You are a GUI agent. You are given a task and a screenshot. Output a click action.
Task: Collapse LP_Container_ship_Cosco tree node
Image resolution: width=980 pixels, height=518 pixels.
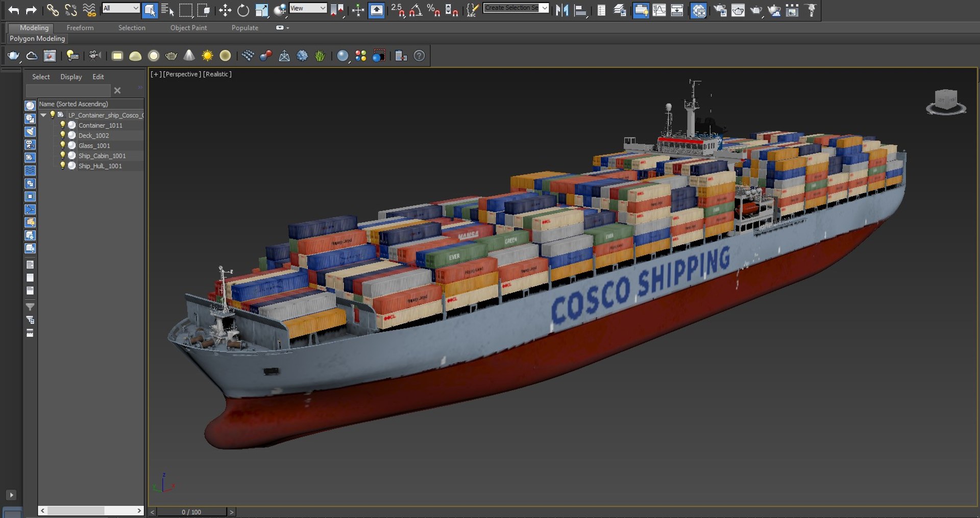(x=43, y=115)
